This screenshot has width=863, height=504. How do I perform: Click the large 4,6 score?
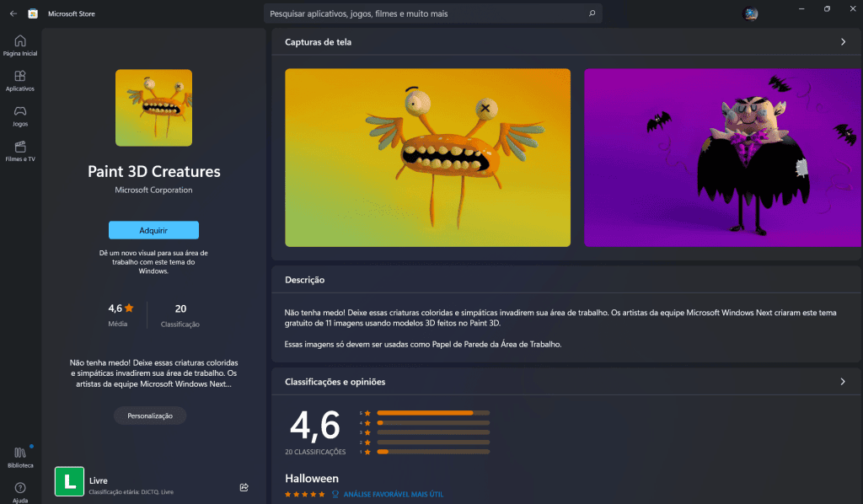[315, 426]
